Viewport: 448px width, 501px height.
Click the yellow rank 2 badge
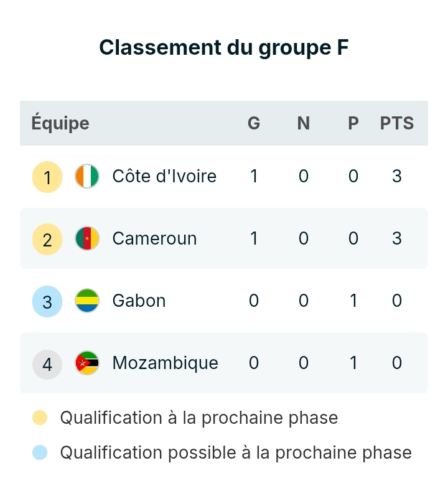(x=47, y=240)
